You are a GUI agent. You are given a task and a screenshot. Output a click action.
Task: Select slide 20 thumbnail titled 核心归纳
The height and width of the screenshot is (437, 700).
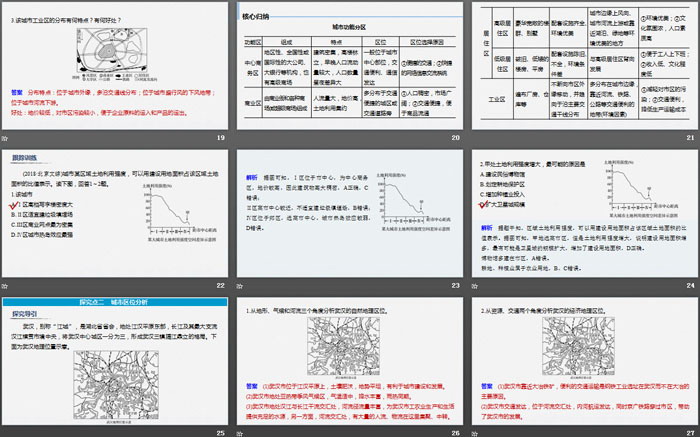point(350,66)
